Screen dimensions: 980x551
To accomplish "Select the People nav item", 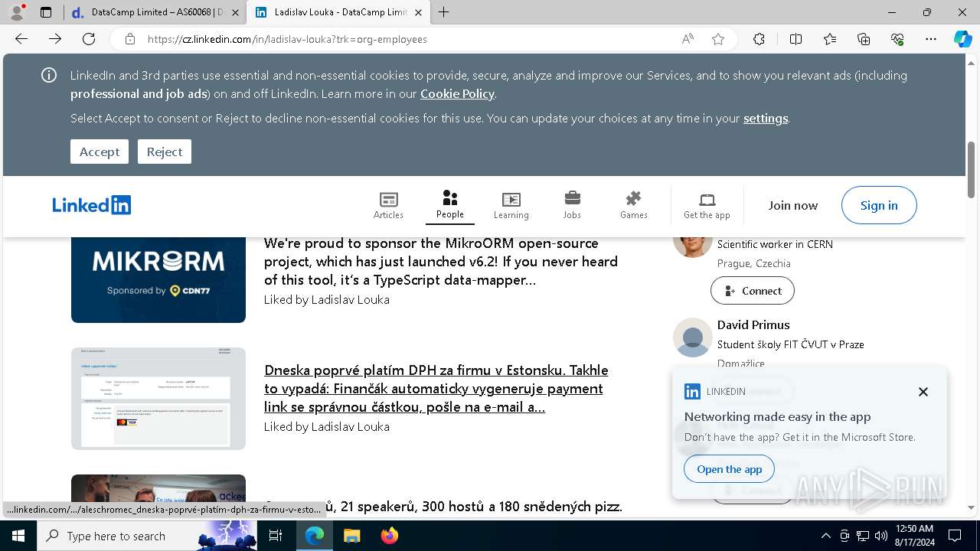I will tap(450, 205).
